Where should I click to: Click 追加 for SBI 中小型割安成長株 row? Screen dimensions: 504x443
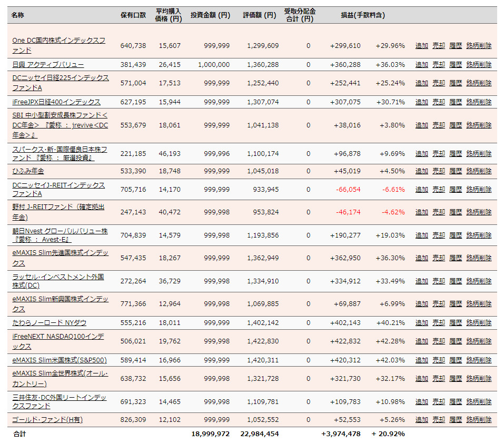(421, 125)
